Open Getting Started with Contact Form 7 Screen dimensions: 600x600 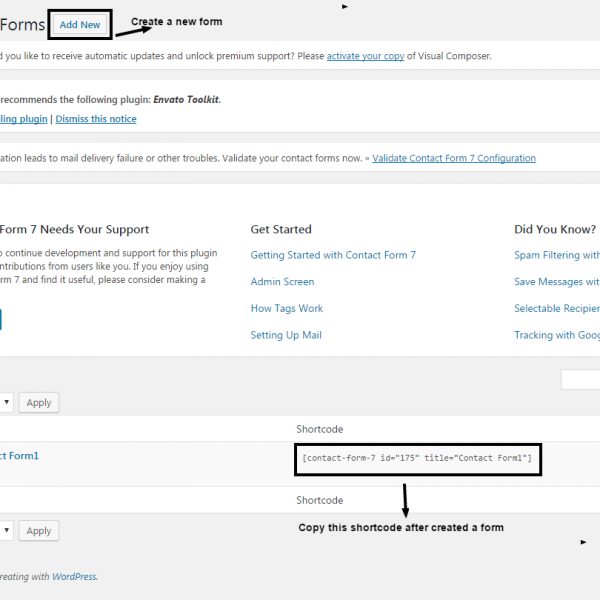click(333, 255)
